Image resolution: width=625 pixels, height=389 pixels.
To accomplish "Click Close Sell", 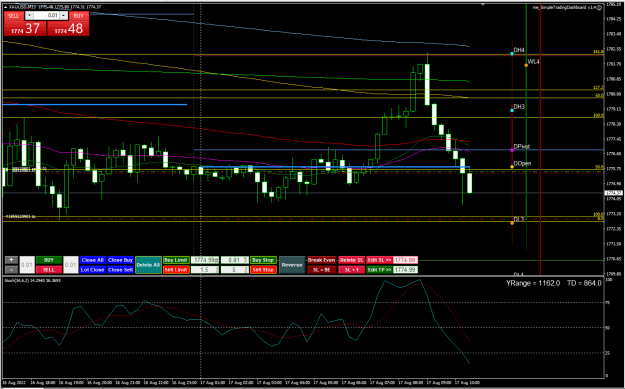I will [x=120, y=270].
